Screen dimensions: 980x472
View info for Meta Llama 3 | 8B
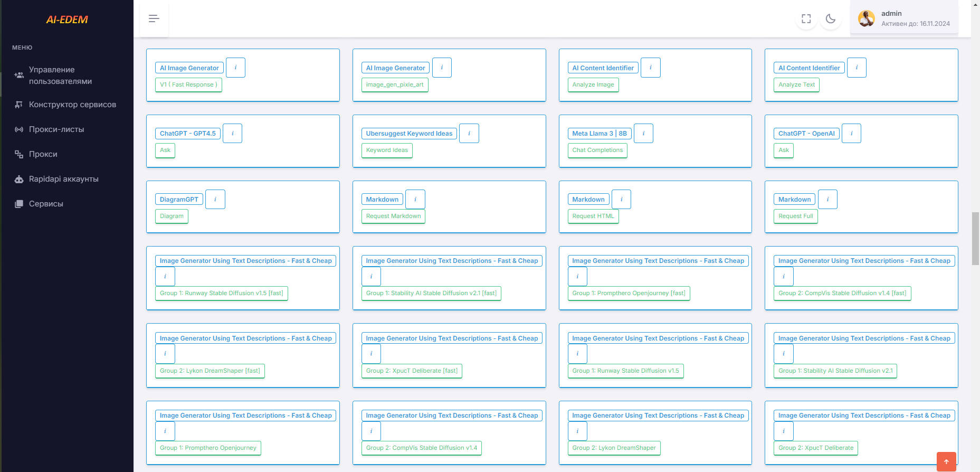(x=643, y=134)
